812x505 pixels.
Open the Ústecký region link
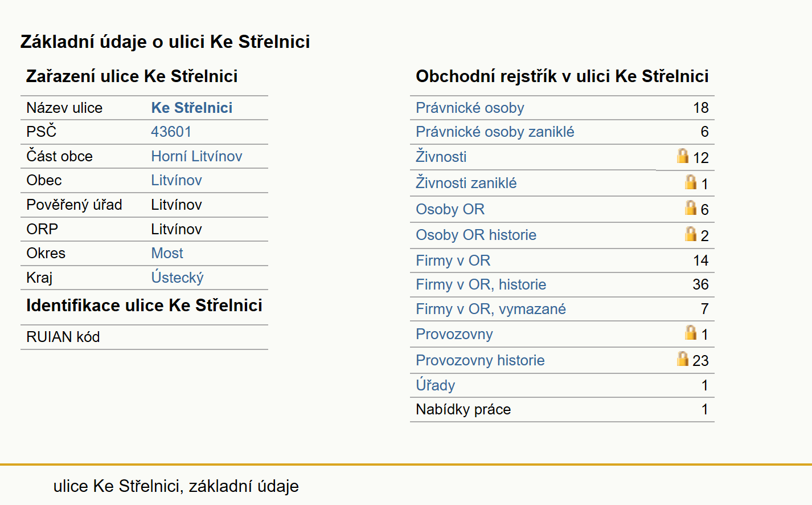(177, 278)
